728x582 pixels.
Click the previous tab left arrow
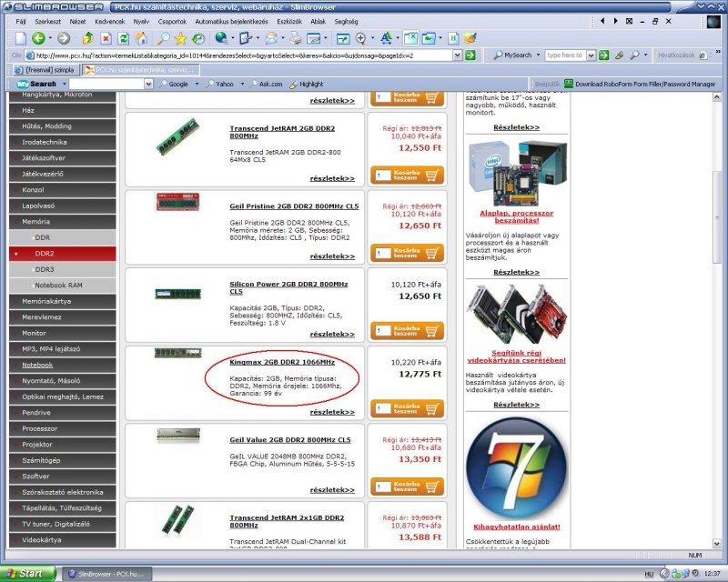[602, 21]
